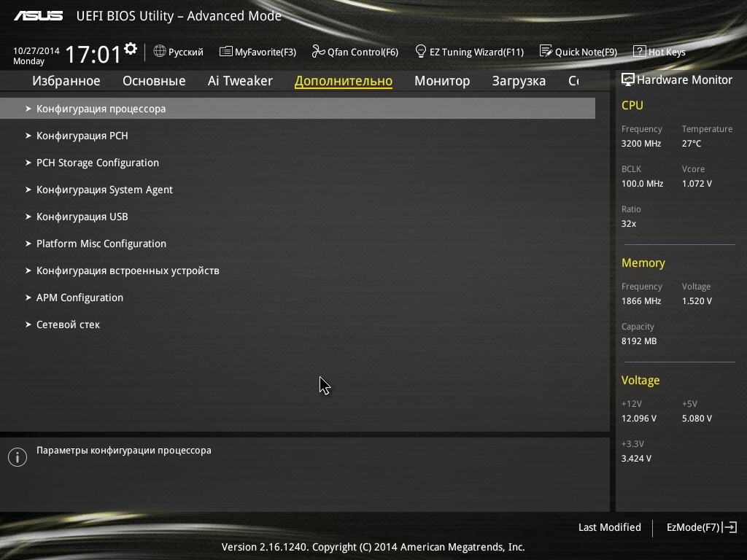Open Quick Note(F9)
The width and height of the screenshot is (747, 560).
[578, 52]
